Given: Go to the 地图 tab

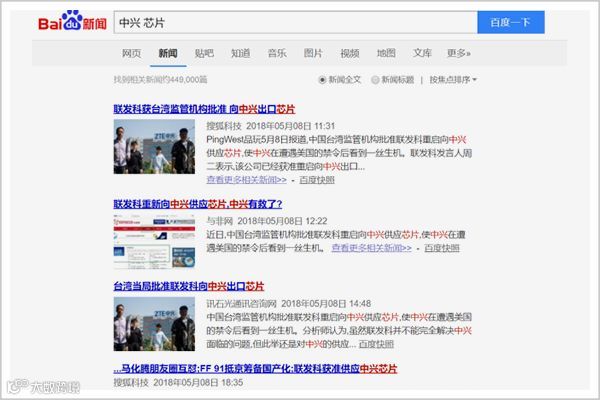Looking at the screenshot, I should pyautogui.click(x=386, y=53).
